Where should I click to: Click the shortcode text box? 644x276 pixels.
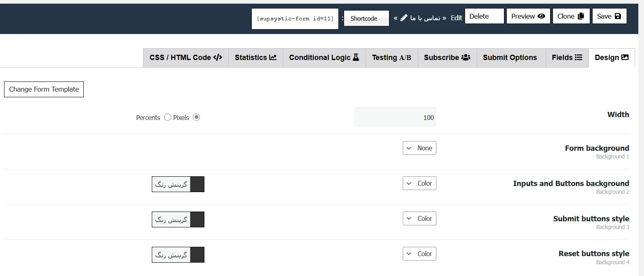tap(295, 19)
